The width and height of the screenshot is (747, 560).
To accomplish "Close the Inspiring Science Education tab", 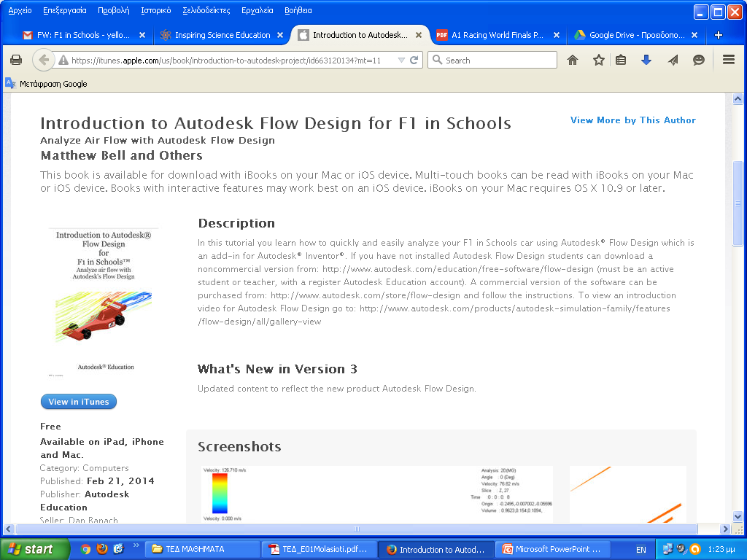I will (x=280, y=35).
